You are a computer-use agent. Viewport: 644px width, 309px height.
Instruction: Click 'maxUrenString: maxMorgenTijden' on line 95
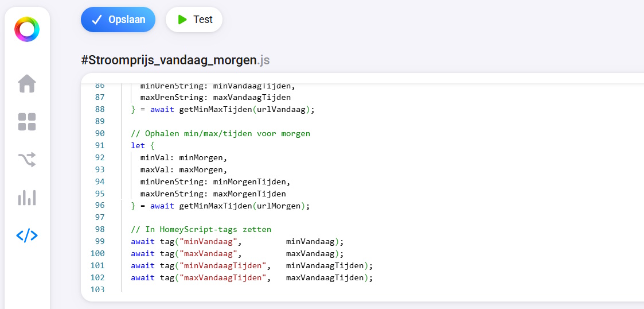tap(213, 194)
